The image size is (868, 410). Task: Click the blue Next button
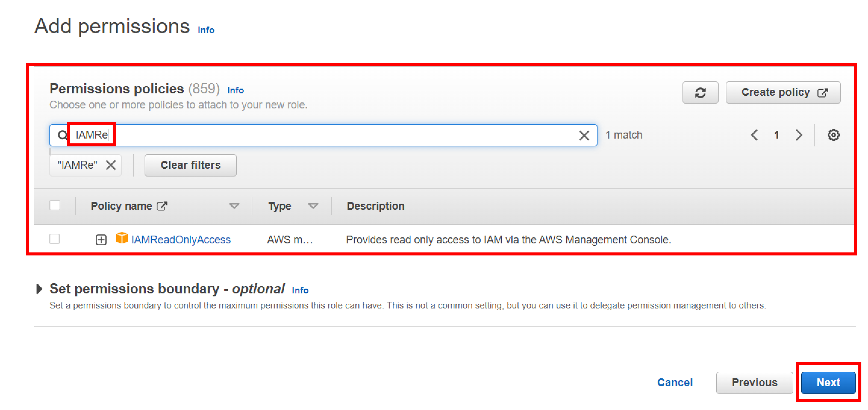click(828, 382)
